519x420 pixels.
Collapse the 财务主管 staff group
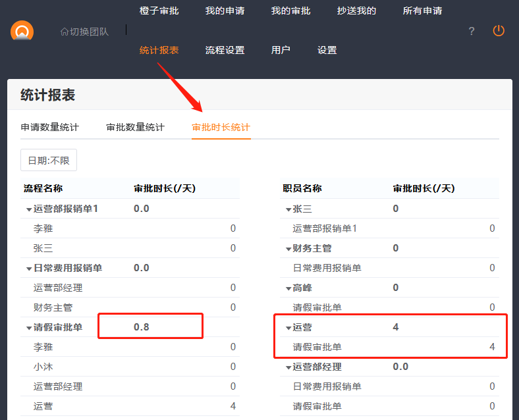[x=288, y=249]
